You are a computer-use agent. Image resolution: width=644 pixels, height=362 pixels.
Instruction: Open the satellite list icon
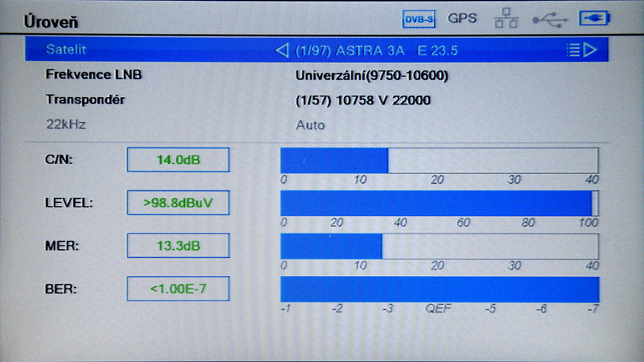tap(574, 50)
